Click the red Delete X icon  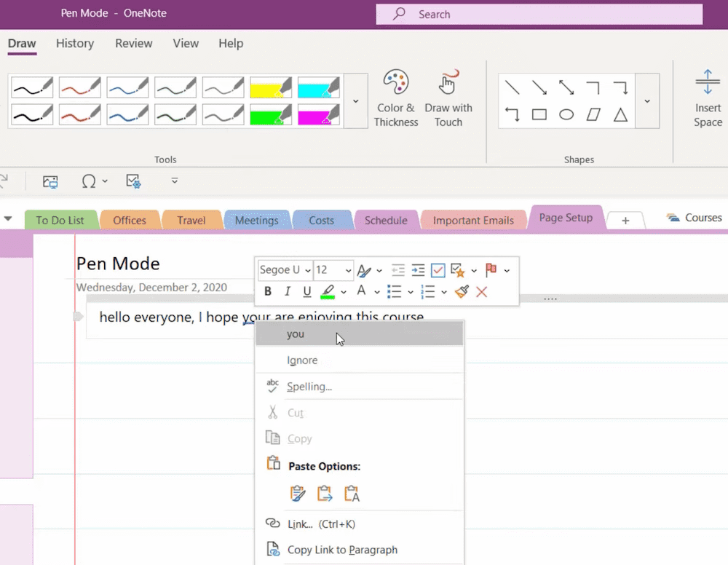pyautogui.click(x=481, y=292)
